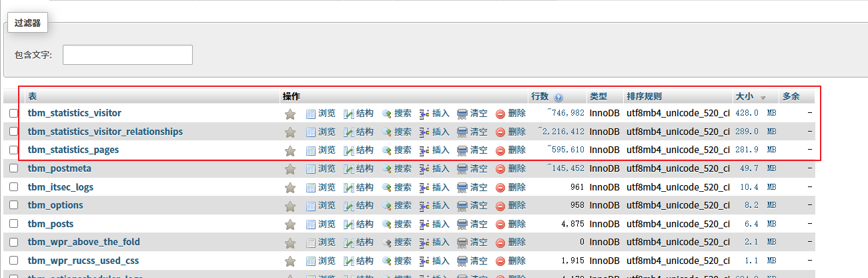Click the ~2,216,412 row count
Viewport: 868px width, 278px height.
click(x=561, y=132)
